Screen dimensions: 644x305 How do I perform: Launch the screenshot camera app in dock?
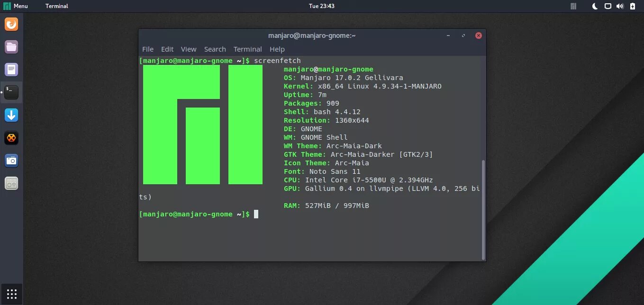pos(11,161)
